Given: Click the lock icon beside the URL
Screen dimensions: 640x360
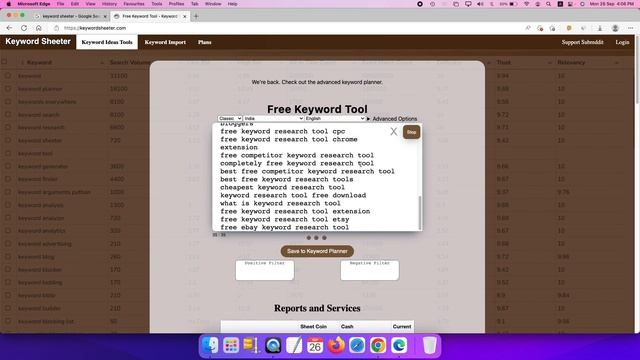Looking at the screenshot, I should pyautogui.click(x=57, y=28).
